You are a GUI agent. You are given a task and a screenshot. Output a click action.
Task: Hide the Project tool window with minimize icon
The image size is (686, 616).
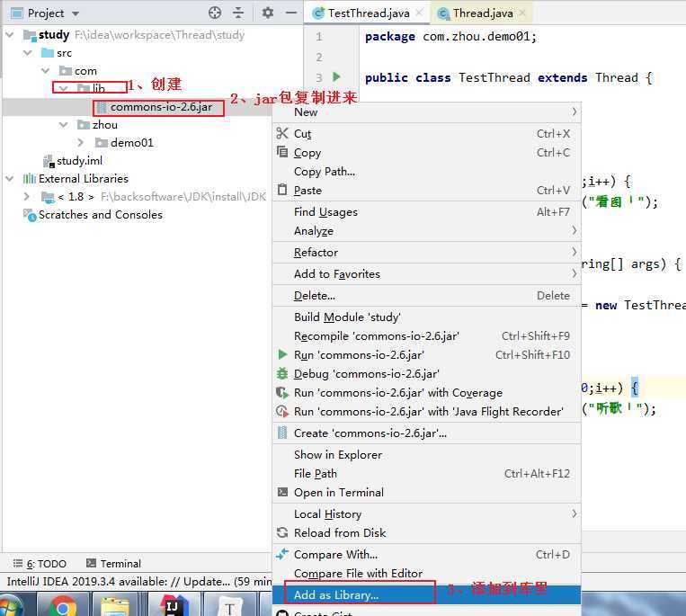coord(291,13)
